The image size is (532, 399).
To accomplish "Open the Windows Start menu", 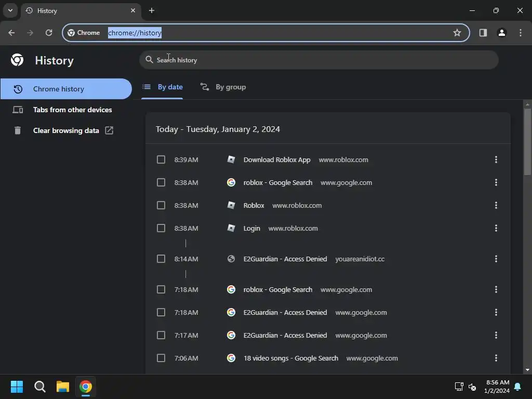I will pos(17,387).
